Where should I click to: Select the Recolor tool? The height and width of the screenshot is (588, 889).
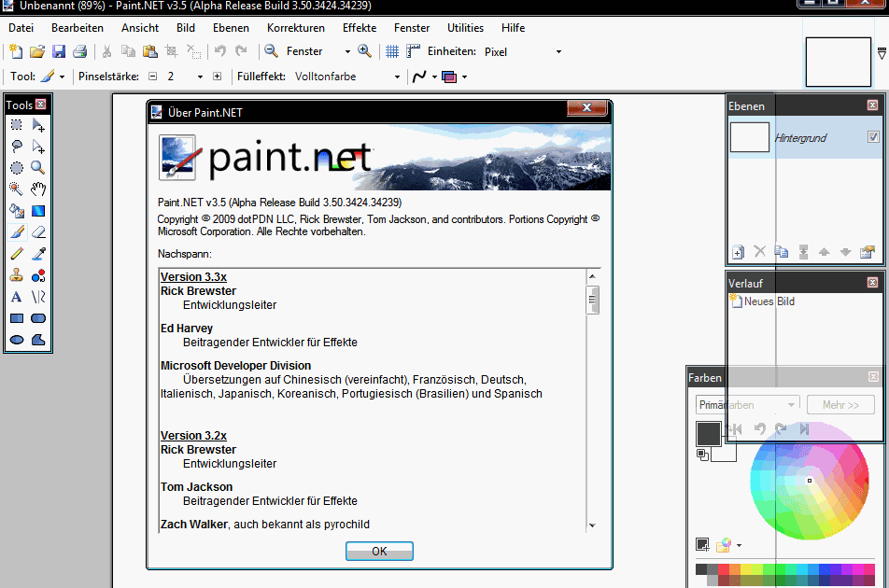click(38, 275)
